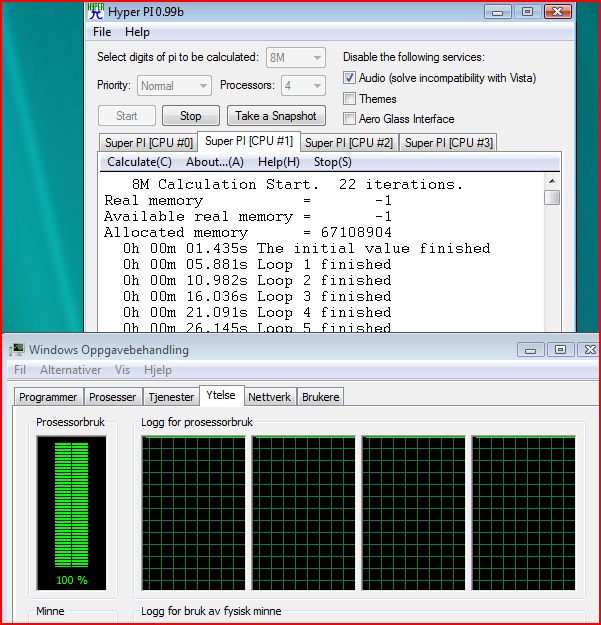Image resolution: width=601 pixels, height=625 pixels.
Task: Click the third CPU usage history graph
Action: (413, 513)
